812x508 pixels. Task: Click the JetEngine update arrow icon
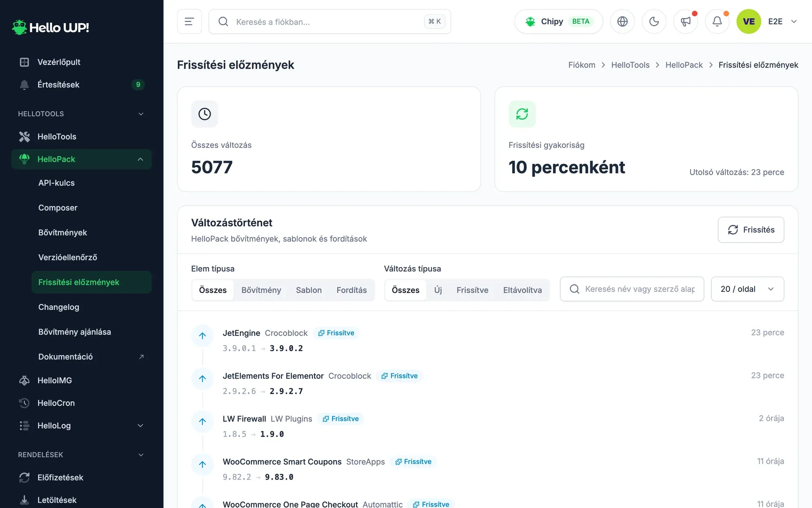pos(202,336)
